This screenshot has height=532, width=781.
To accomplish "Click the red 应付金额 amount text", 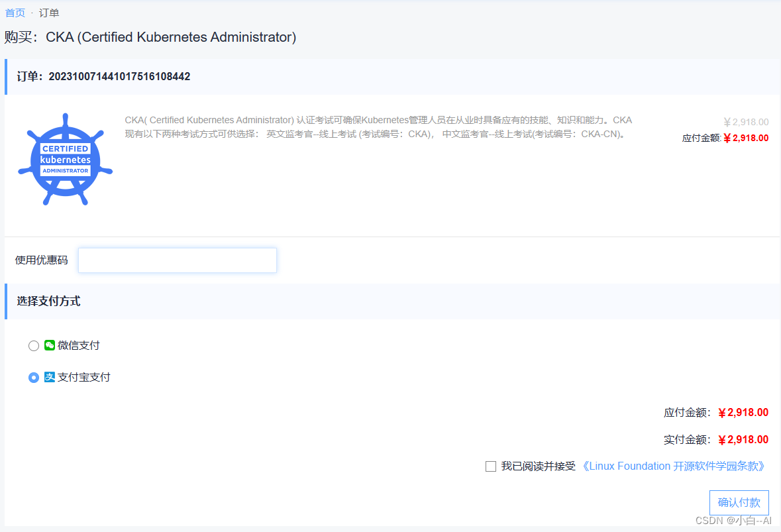I will [x=745, y=138].
